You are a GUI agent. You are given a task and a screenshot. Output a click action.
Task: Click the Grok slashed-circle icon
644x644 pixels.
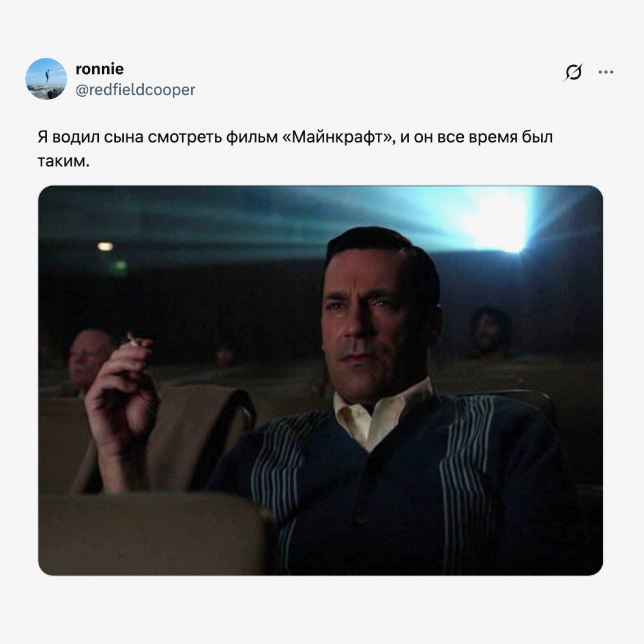click(x=573, y=72)
